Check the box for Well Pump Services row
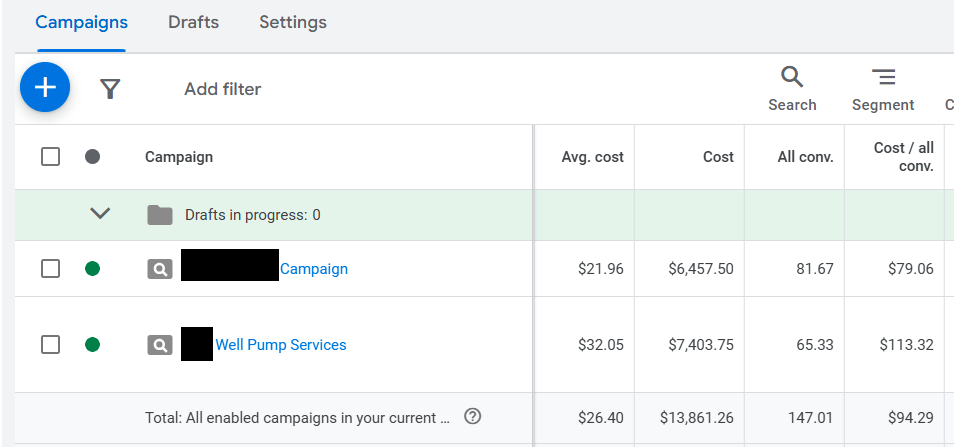This screenshot has width=955, height=447. 51,345
